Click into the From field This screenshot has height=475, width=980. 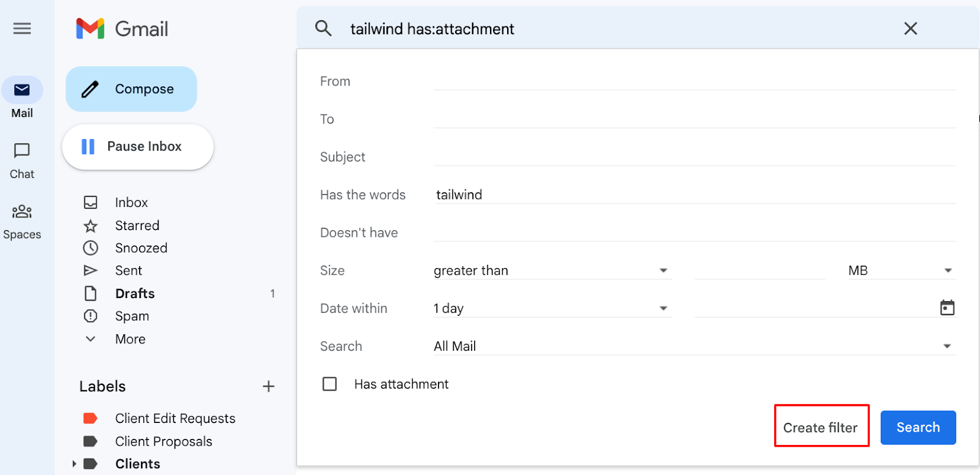click(x=695, y=81)
